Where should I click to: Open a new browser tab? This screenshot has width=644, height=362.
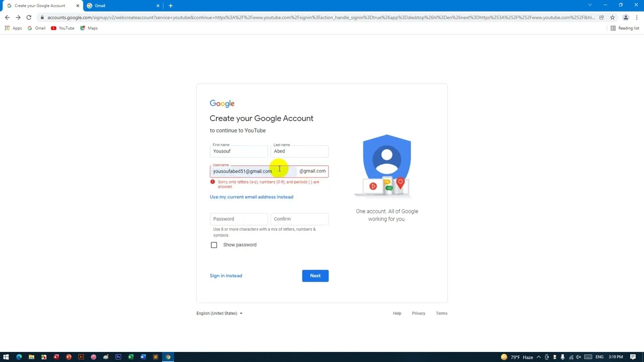coord(171,6)
